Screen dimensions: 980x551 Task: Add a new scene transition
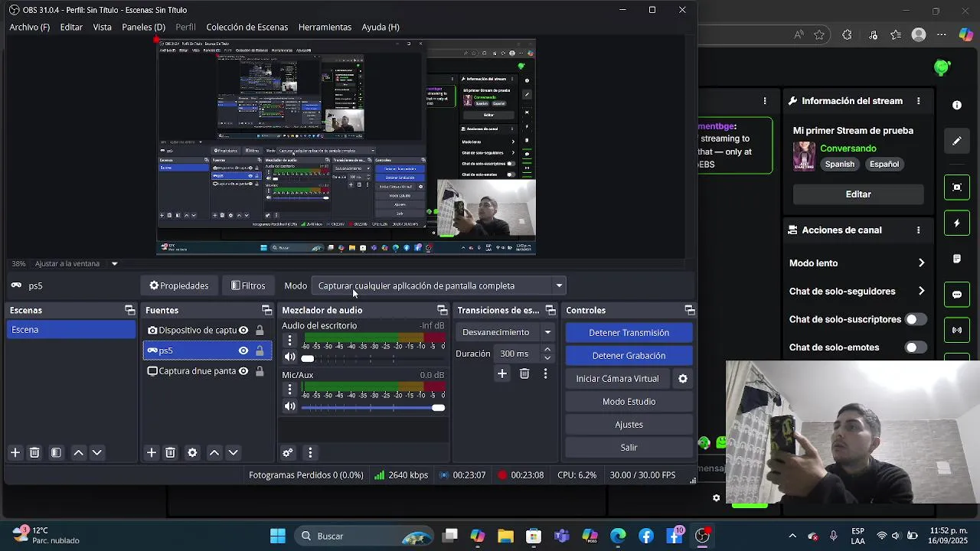click(502, 373)
